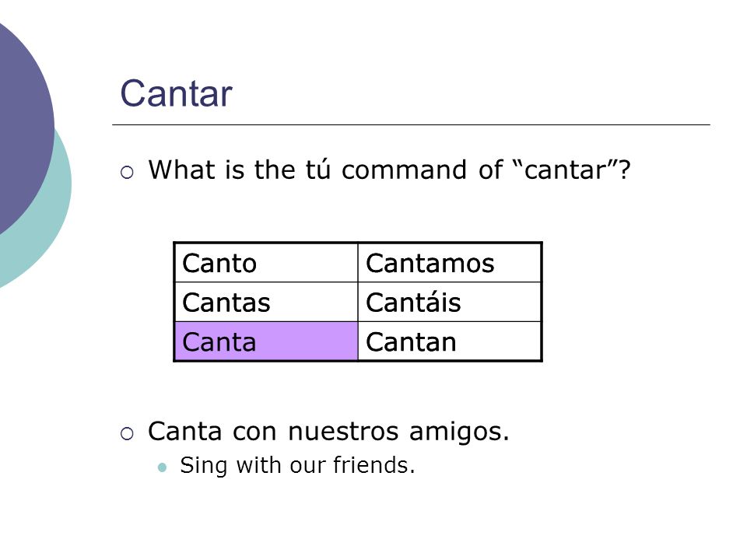This screenshot has height=560, width=747.
Task: Click the sentence "Canta con nuestros amigos."
Action: (328, 432)
